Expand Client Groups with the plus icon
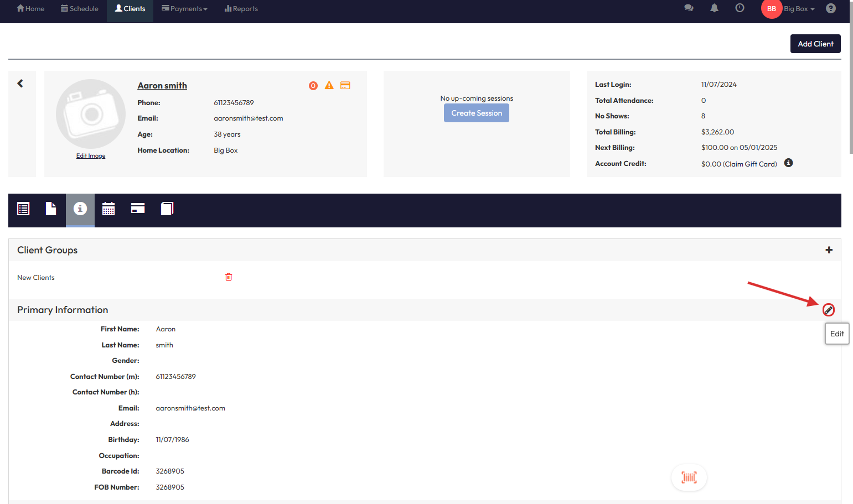This screenshot has width=853, height=504. (829, 250)
